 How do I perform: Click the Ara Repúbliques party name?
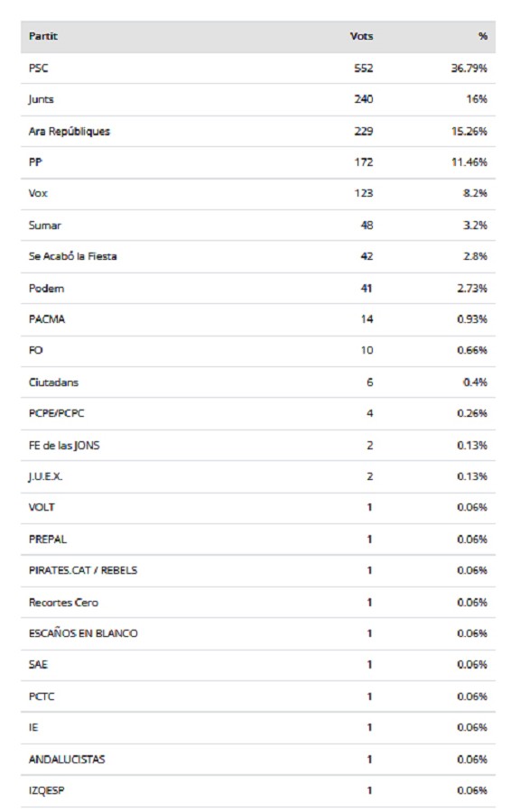pyautogui.click(x=70, y=132)
